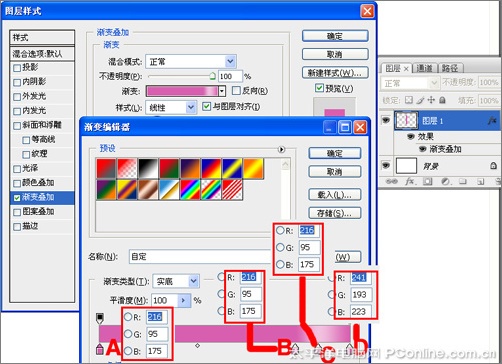Viewport: 502px width, 364px height.
Task: Select the black-to-white gradient preset
Action: pos(148,168)
